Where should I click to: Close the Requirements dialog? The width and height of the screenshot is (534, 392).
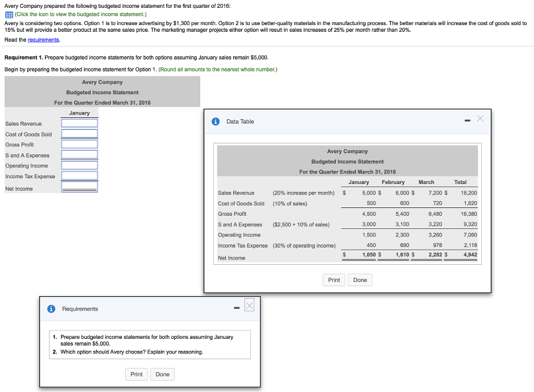tap(249, 306)
